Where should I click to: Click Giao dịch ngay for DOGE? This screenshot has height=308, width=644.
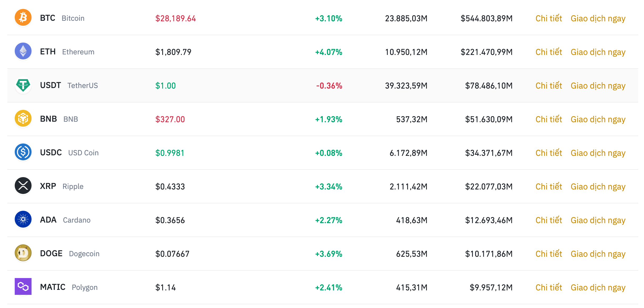pos(598,254)
